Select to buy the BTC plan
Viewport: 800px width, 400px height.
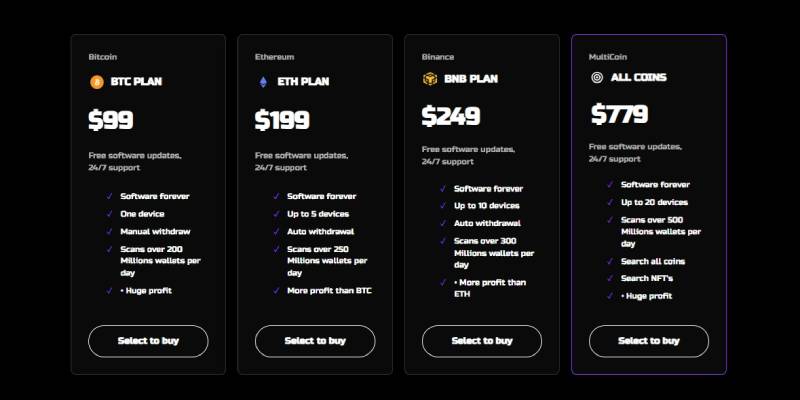point(148,341)
